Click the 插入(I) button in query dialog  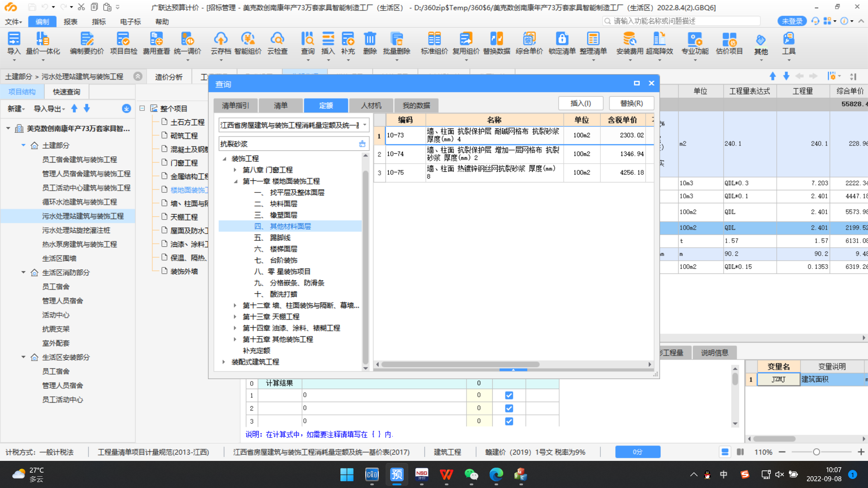click(581, 103)
